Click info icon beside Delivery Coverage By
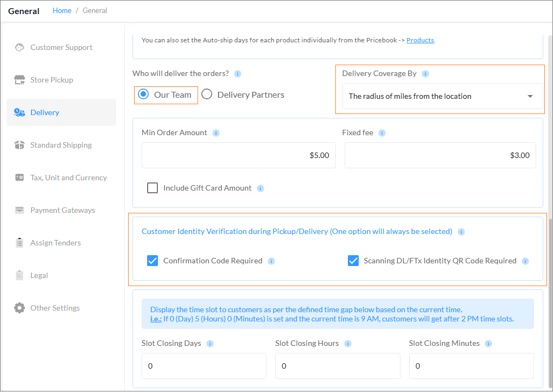This screenshot has width=553, height=392. (425, 74)
